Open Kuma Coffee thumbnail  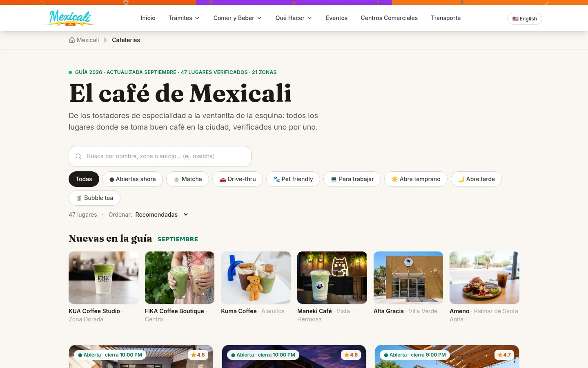256,278
